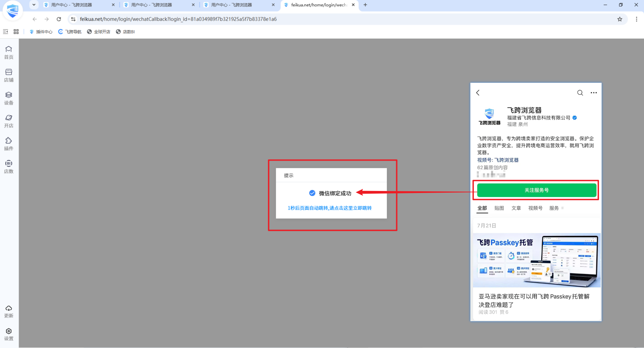Click the 提示 dialog title

coord(289,175)
